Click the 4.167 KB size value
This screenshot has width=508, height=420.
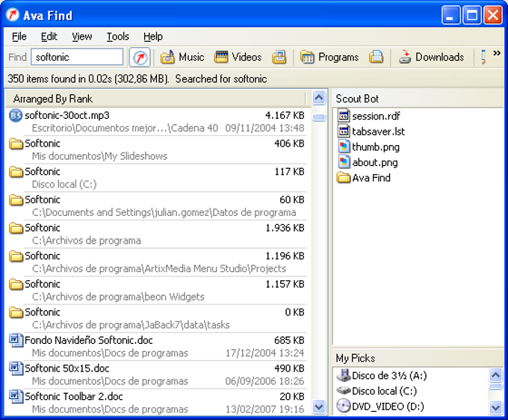tap(285, 115)
